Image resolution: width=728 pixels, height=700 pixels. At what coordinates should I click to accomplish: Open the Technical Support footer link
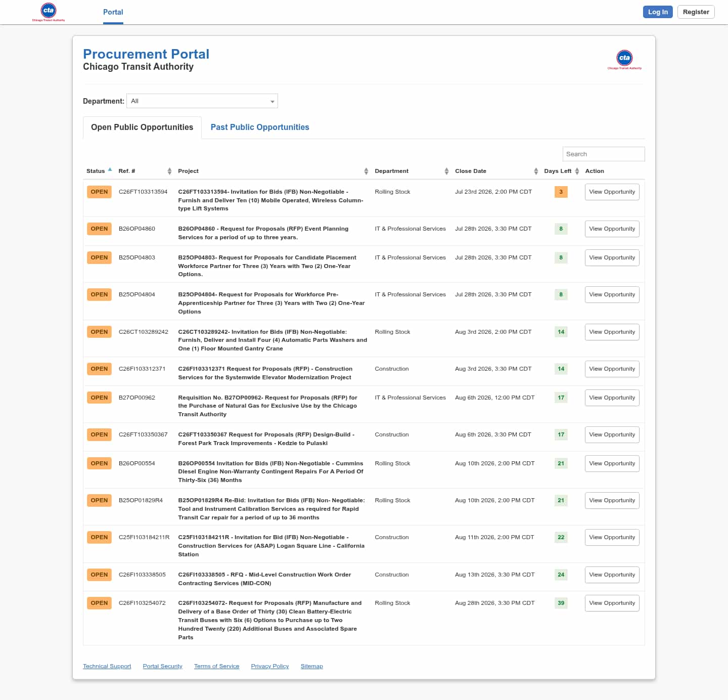coord(107,666)
